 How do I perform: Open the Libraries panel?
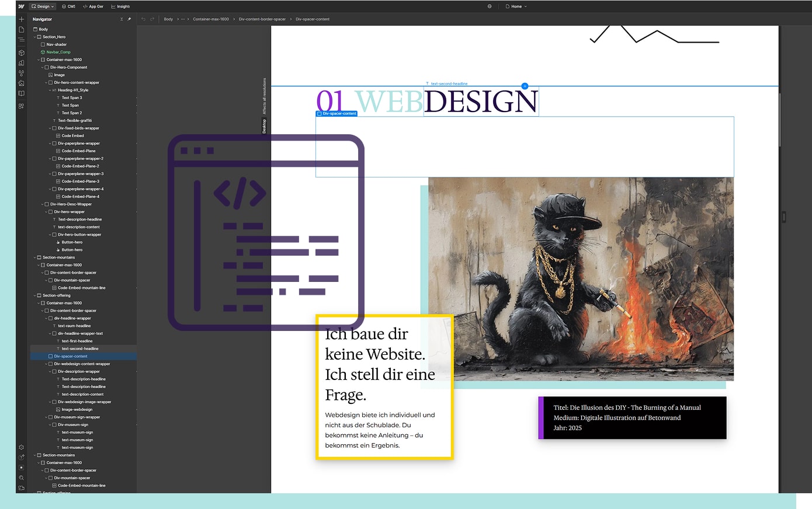[x=21, y=92]
